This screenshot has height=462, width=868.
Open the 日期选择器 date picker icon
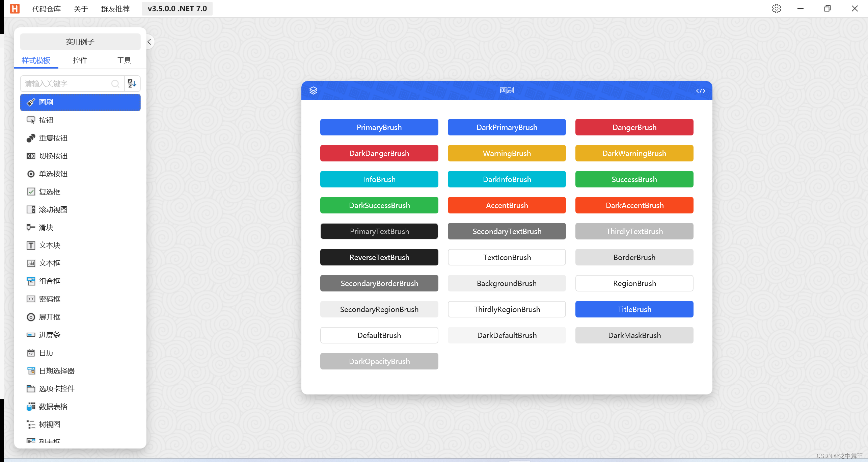[x=31, y=370]
